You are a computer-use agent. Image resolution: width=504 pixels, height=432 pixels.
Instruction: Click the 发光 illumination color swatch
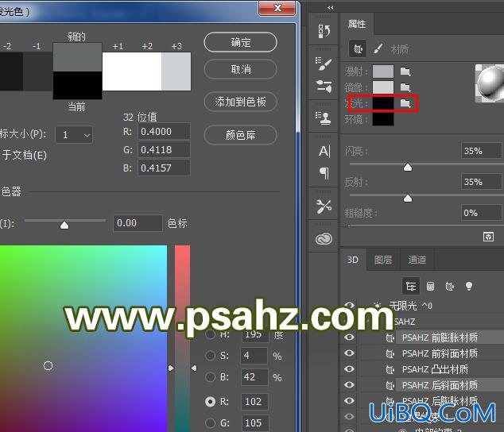[383, 103]
